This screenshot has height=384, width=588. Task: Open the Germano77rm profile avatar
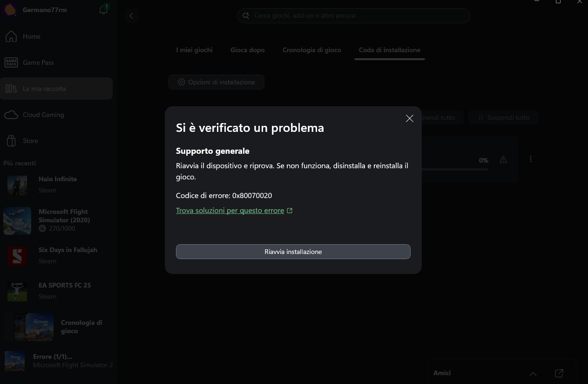point(10,10)
